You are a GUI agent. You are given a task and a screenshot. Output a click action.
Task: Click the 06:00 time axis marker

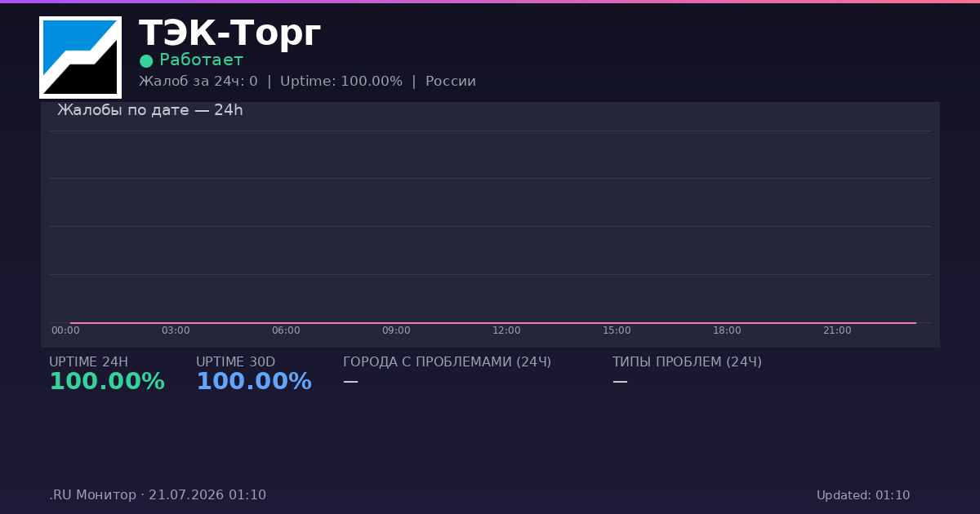[x=286, y=330]
